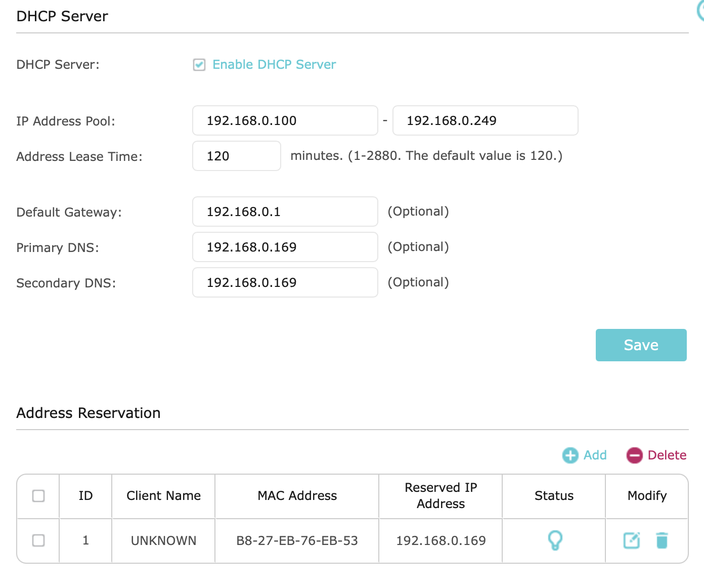The width and height of the screenshot is (704, 588).
Task: Click the MAC address B8-27-EB-76-EB-53 cell
Action: (297, 540)
